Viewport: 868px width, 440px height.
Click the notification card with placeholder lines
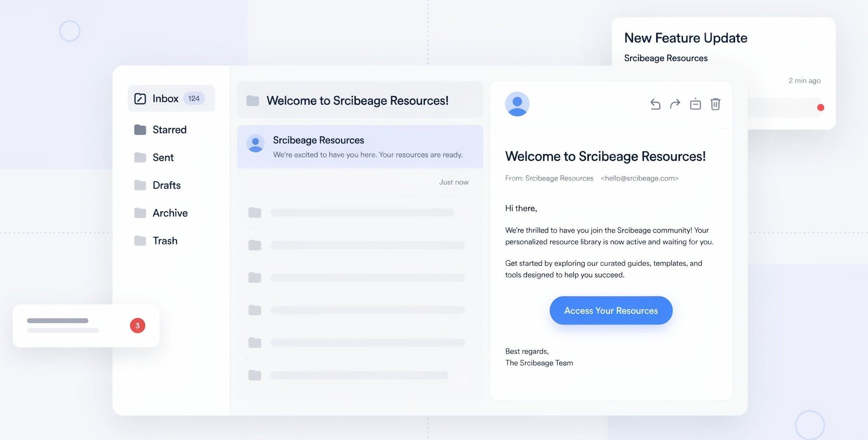(86, 326)
